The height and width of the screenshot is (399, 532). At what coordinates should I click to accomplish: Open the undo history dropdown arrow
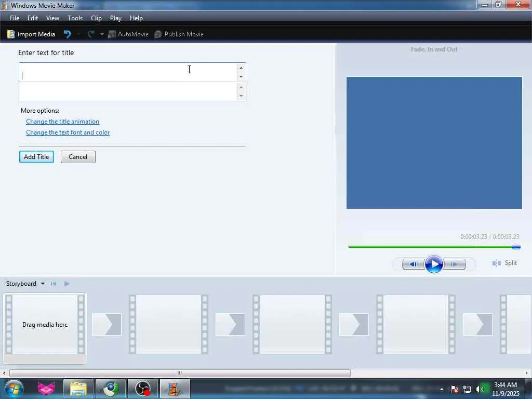click(x=78, y=34)
